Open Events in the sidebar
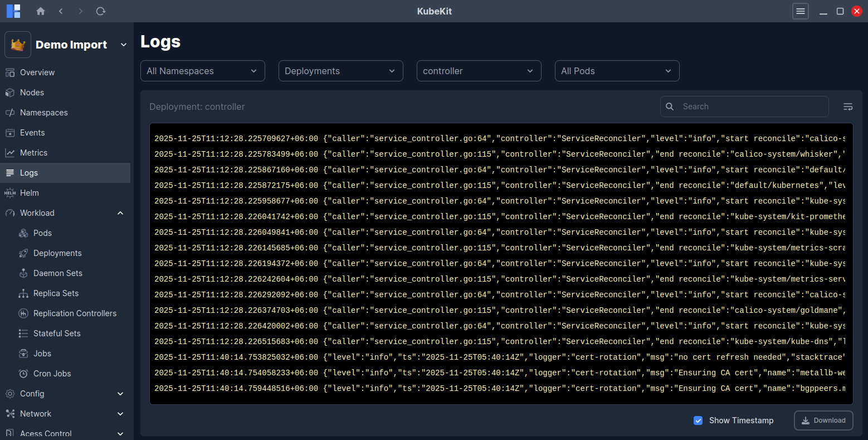868x440 pixels. tap(32, 133)
